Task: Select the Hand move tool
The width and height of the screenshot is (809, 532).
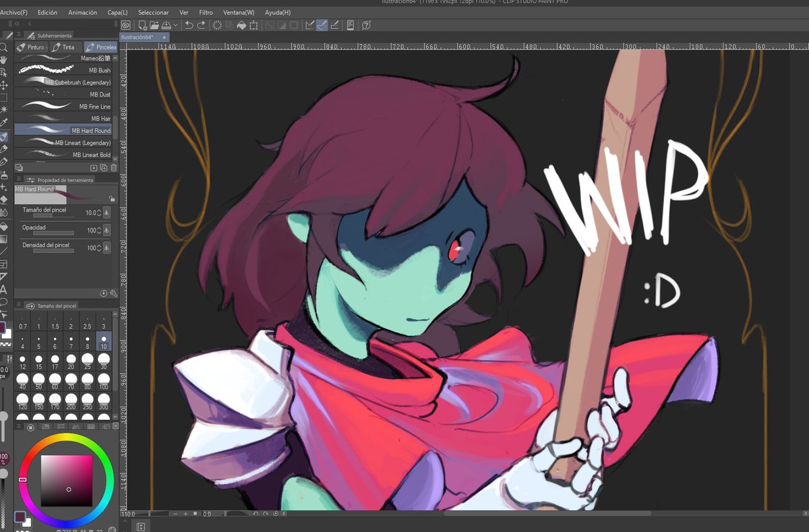Action: (x=4, y=60)
